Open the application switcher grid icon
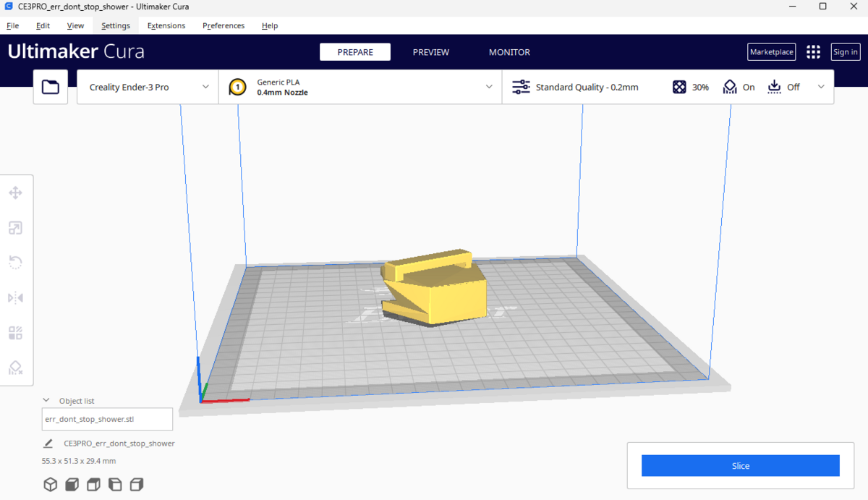The width and height of the screenshot is (868, 500). click(x=813, y=51)
